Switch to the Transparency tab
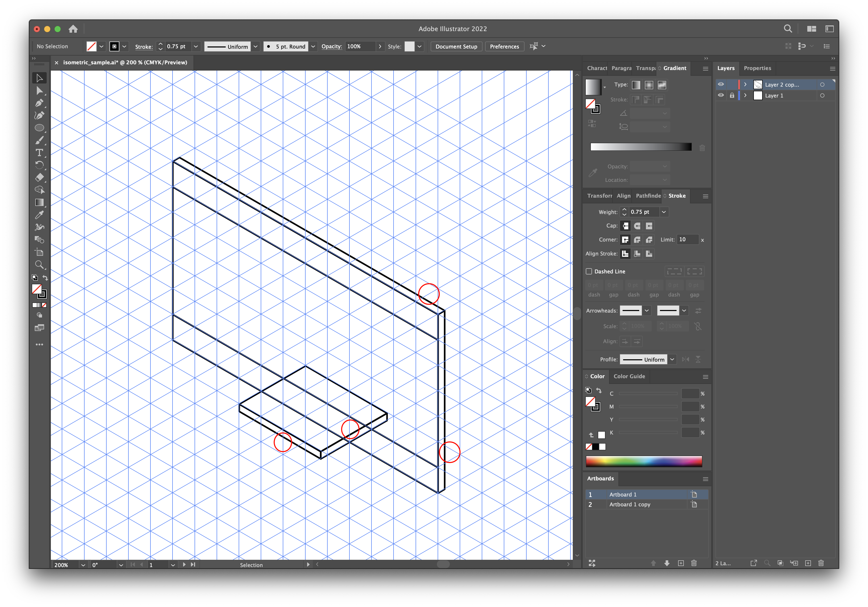Viewport: 868px width, 607px height. (x=646, y=68)
